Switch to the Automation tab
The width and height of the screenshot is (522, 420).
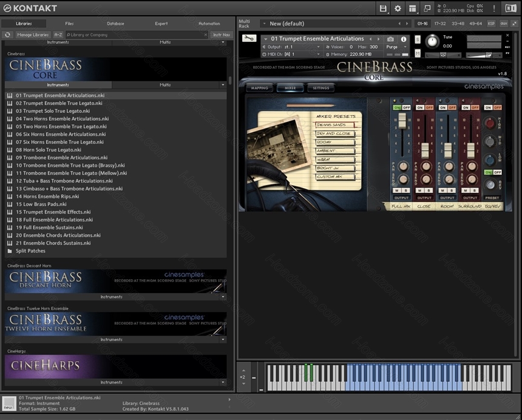(209, 24)
